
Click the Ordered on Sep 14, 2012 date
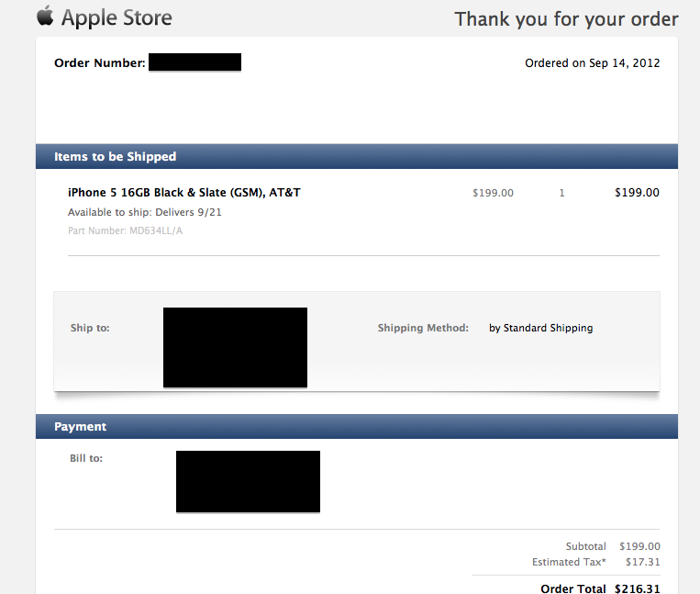tap(592, 63)
